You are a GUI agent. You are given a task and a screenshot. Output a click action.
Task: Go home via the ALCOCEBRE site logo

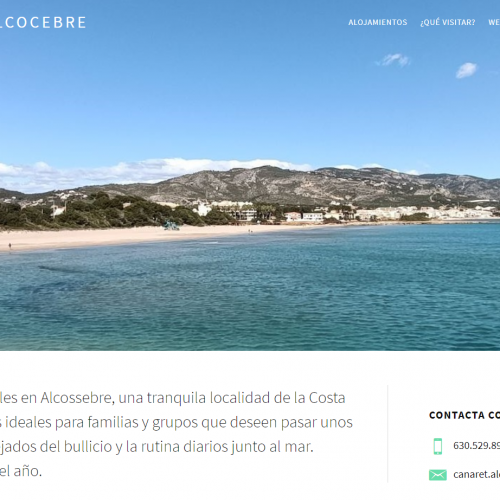(43, 23)
